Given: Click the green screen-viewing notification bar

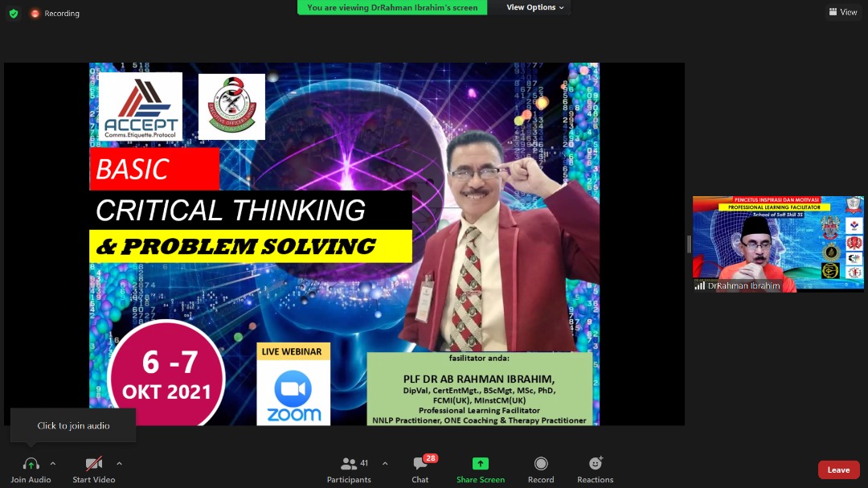Looking at the screenshot, I should point(392,7).
